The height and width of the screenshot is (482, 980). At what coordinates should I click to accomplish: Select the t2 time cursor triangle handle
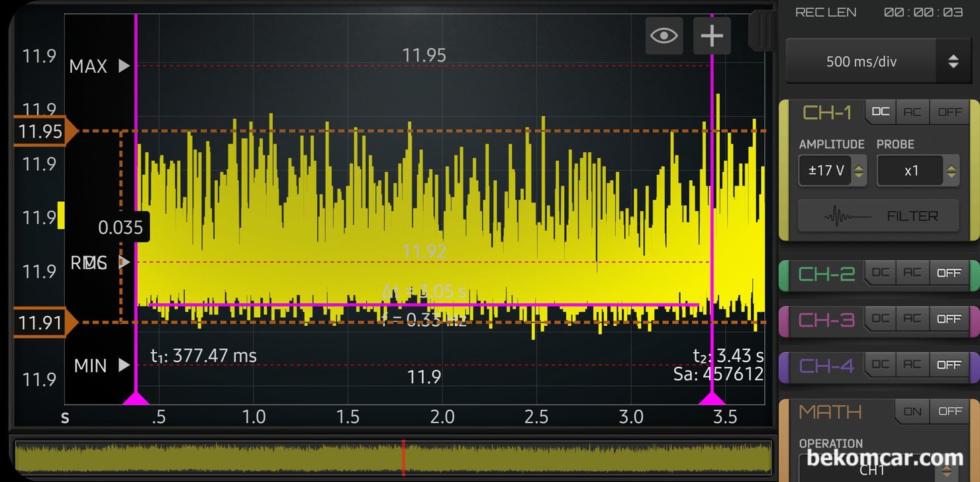point(712,397)
